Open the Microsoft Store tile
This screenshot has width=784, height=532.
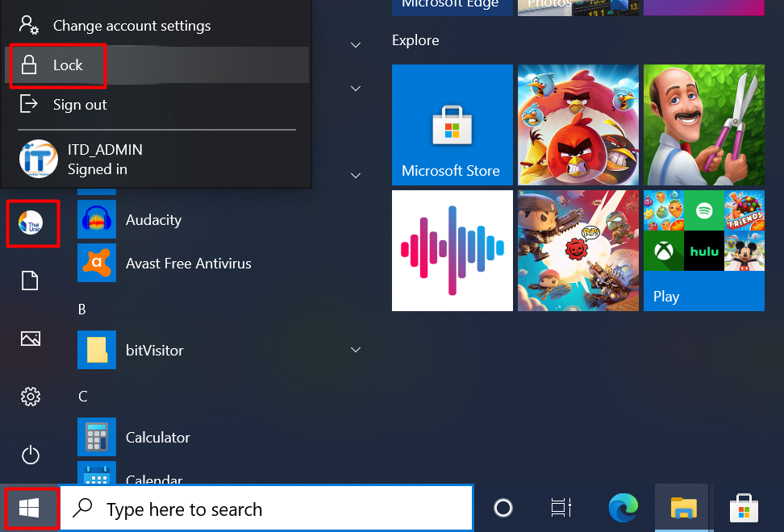[452, 125]
